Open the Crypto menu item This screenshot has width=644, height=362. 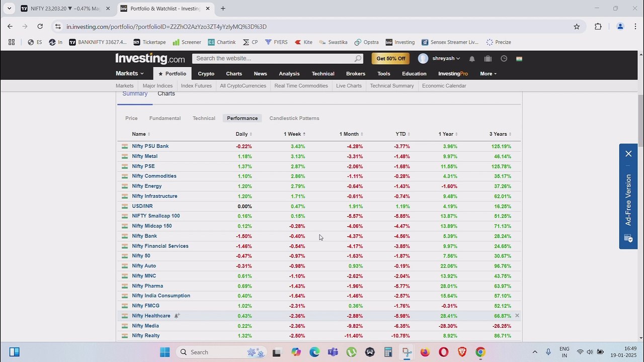[206, 73]
